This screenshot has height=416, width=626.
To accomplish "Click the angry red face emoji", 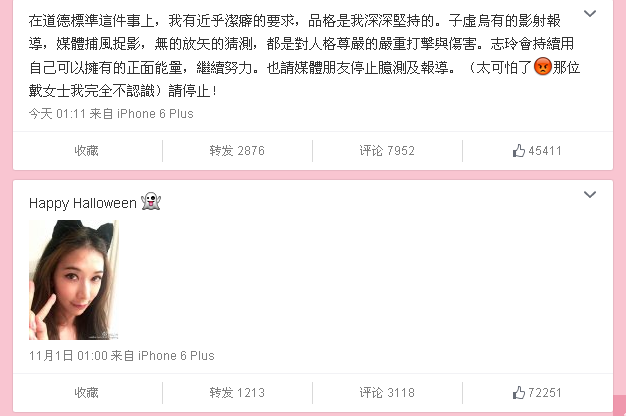I will (x=543, y=66).
